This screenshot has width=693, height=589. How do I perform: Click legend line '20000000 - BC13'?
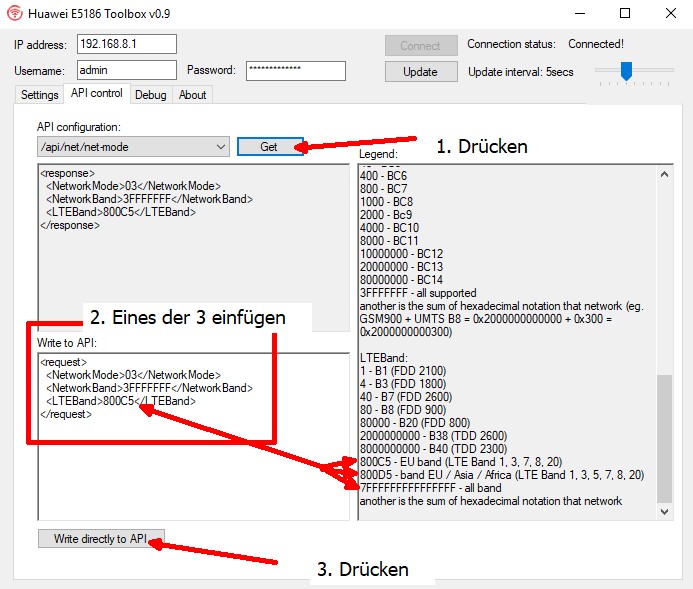coord(401,267)
